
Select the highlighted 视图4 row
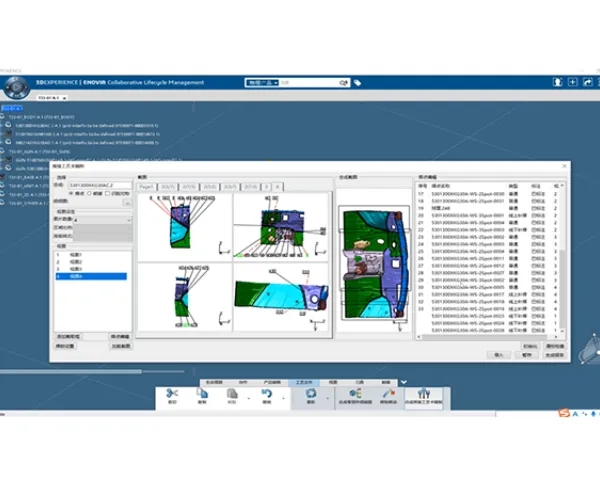click(x=91, y=276)
